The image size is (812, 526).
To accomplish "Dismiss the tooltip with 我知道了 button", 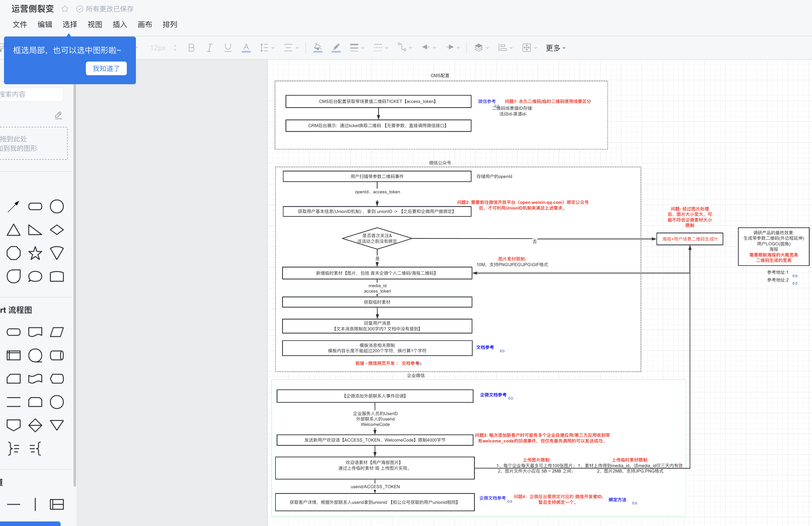I will coord(106,69).
